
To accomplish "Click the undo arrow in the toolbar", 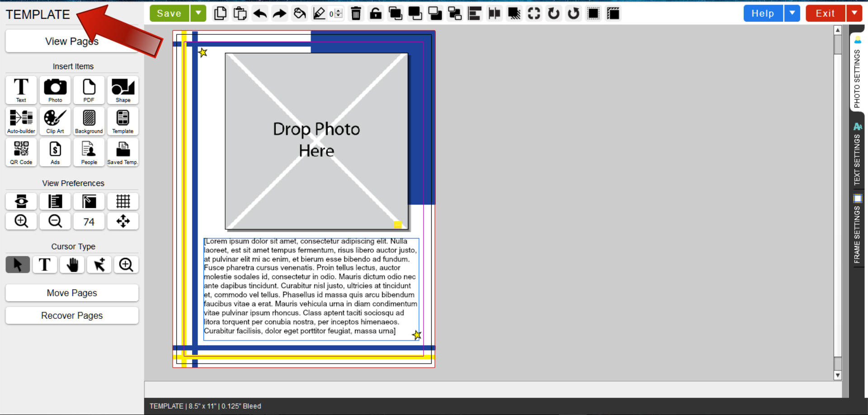I will click(x=260, y=14).
